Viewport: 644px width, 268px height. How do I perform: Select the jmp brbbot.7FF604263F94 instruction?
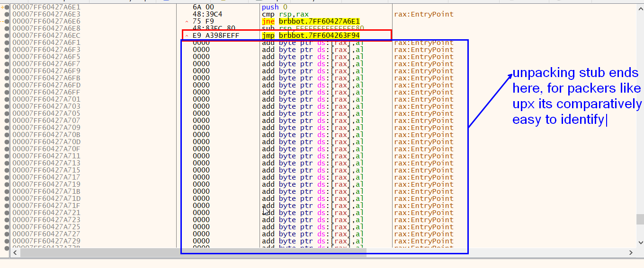click(312, 35)
